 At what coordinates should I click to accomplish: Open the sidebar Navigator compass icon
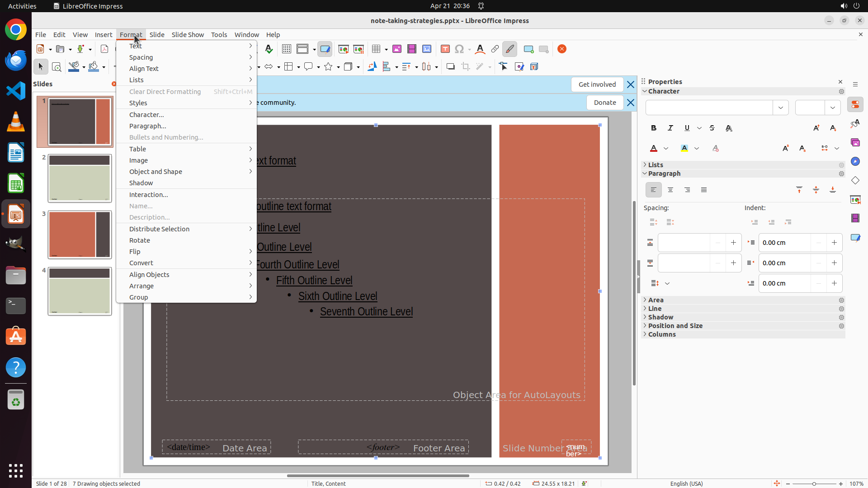(855, 162)
